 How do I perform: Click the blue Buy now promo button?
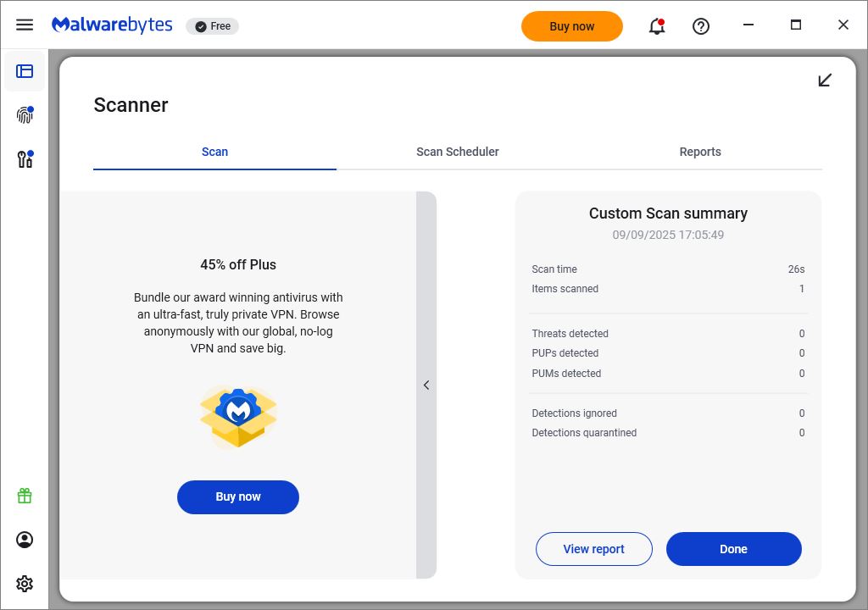[238, 497]
